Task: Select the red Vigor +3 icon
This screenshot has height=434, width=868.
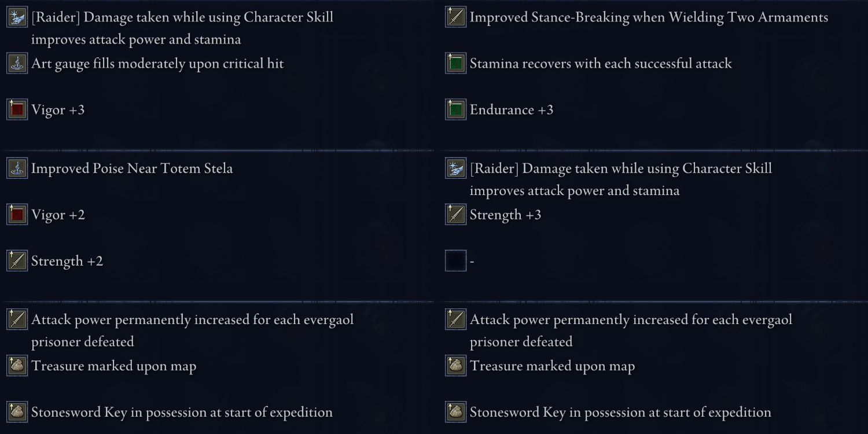Action: point(17,109)
